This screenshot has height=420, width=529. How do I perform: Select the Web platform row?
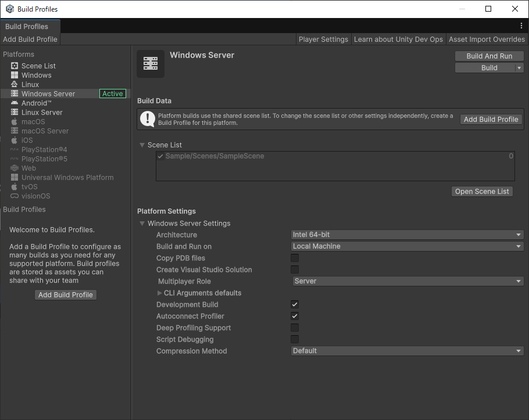coord(66,168)
